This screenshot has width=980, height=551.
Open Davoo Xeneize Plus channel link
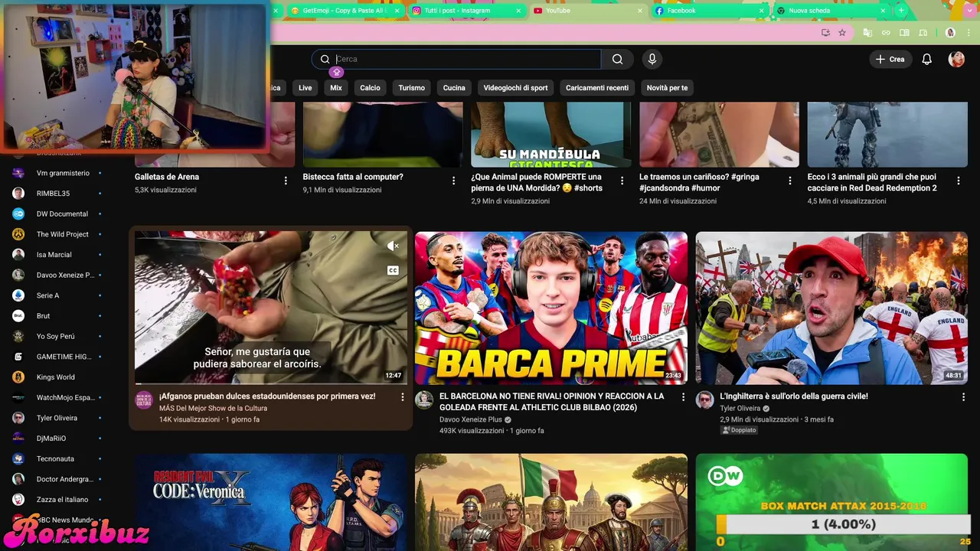[471, 420]
